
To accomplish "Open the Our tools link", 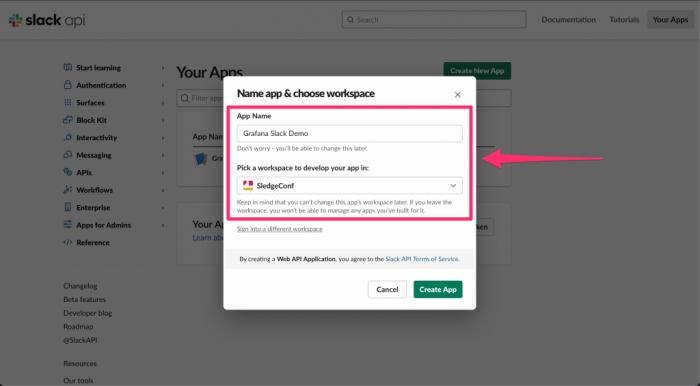I will [x=78, y=381].
